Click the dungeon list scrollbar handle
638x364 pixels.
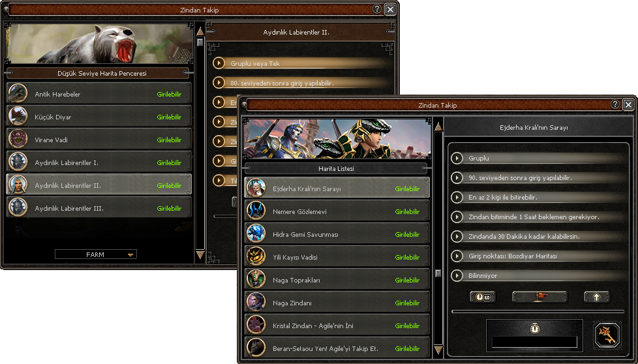click(438, 273)
